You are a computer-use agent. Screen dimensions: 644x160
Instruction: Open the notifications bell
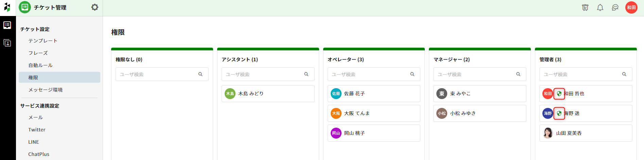point(600,7)
